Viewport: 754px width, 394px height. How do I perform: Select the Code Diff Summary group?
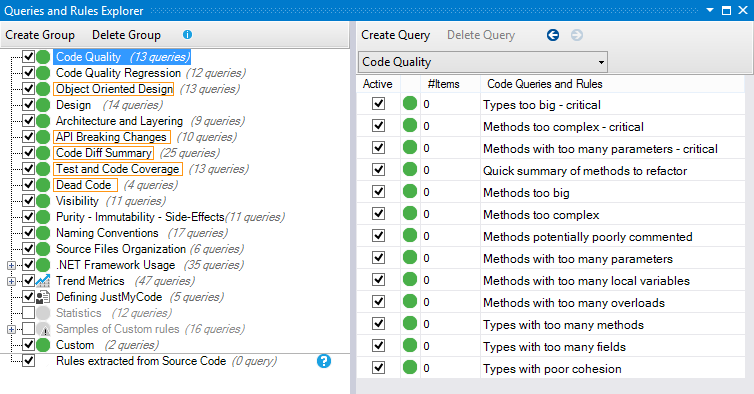(x=103, y=153)
